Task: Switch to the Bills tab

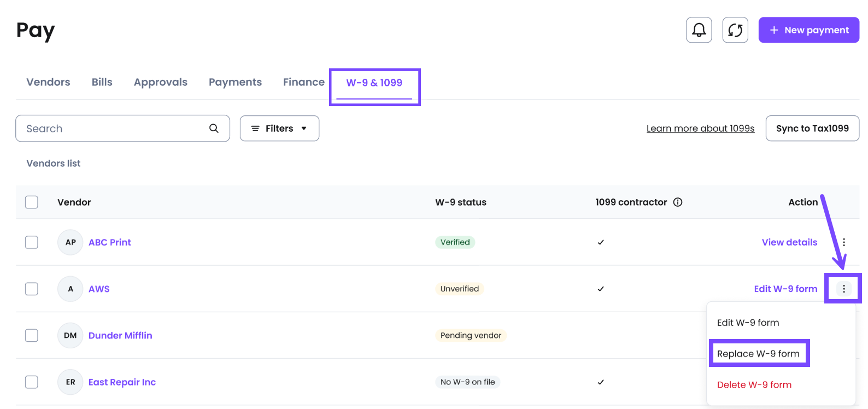Action: click(x=102, y=82)
